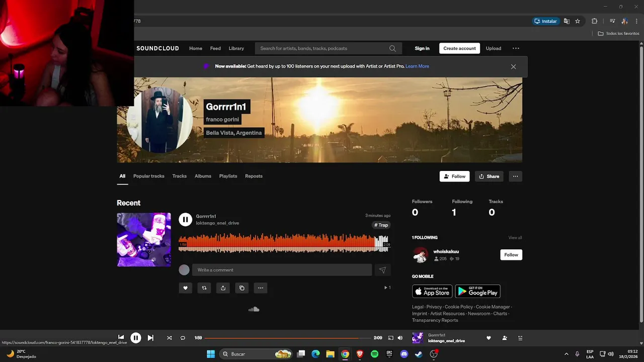This screenshot has height=362, width=644.
Task: Repost the track via the repost icon
Action: (204, 288)
